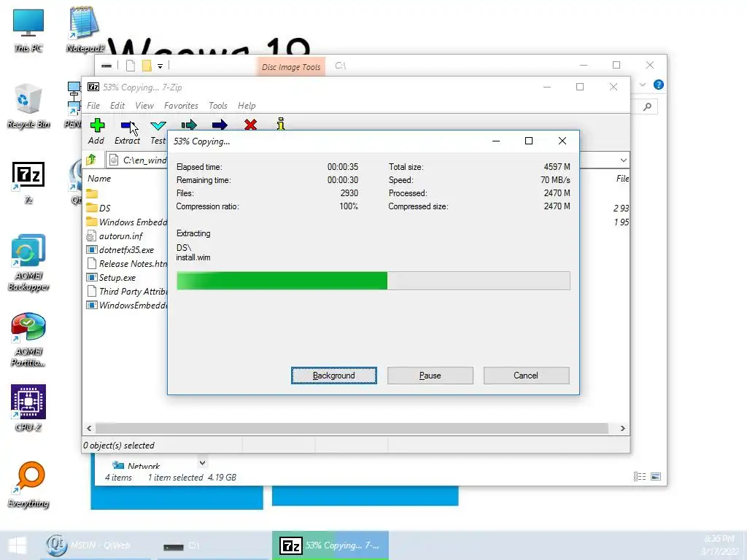Click the Add toolbar icon in 7-Zip
Viewport: 747px width, 560px height.
pos(97,125)
